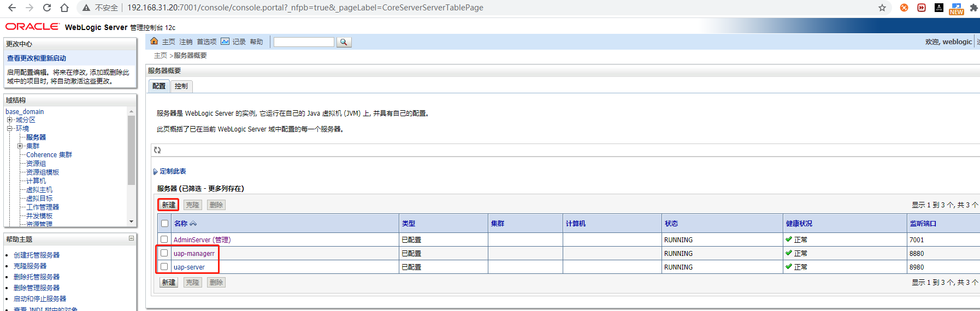Open base_domain root node
Viewport: 980px width, 311px height.
25,112
